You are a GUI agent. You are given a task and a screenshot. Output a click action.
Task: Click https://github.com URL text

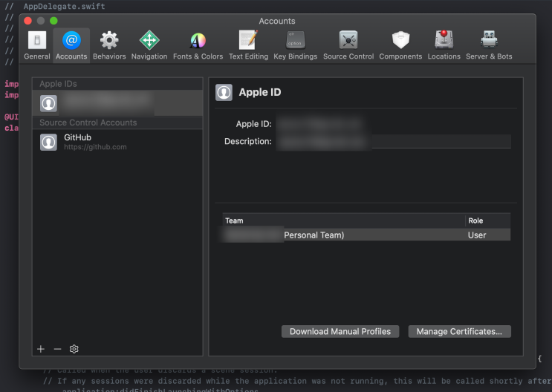tap(95, 147)
